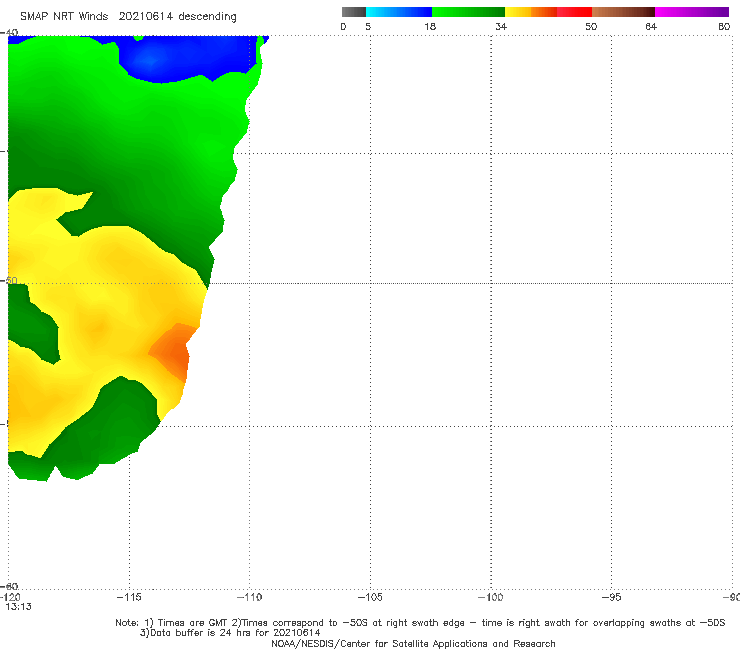Click the color bar label '18'
The image size is (740, 650).
point(430,26)
